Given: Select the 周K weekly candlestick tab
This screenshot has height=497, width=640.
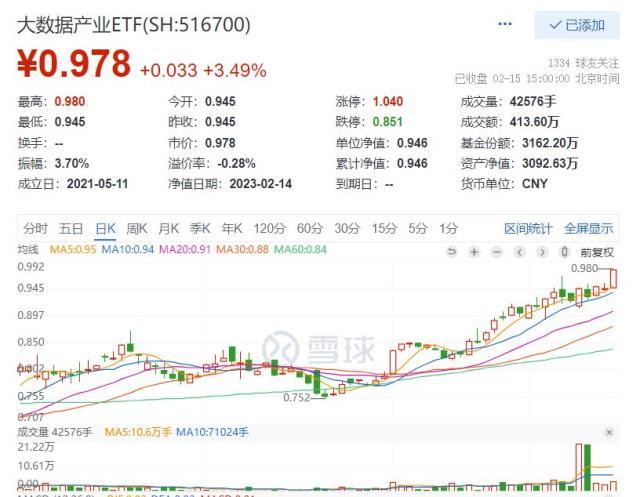Looking at the screenshot, I should tap(137, 229).
